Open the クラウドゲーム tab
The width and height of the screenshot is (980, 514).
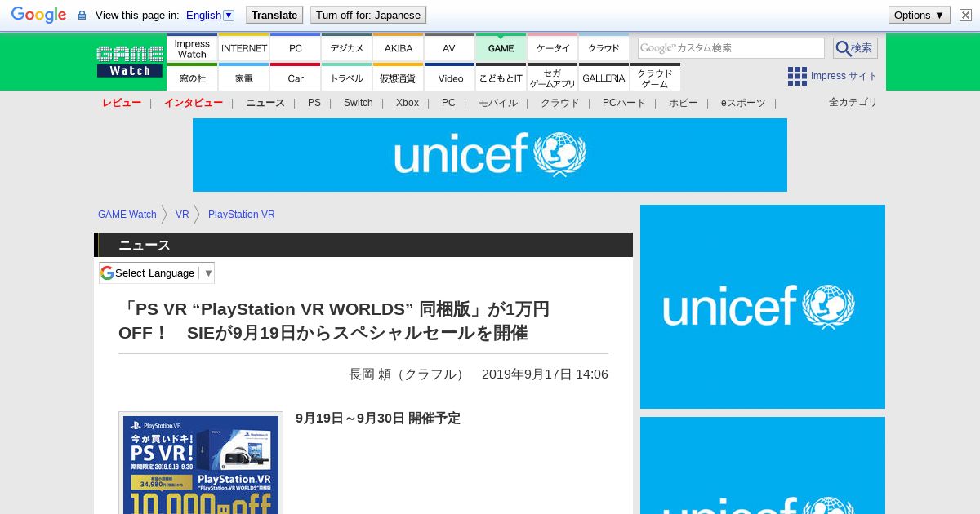655,78
